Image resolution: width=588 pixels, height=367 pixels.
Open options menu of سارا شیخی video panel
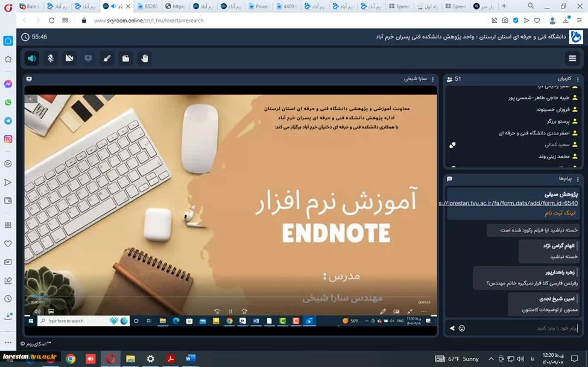(433, 79)
